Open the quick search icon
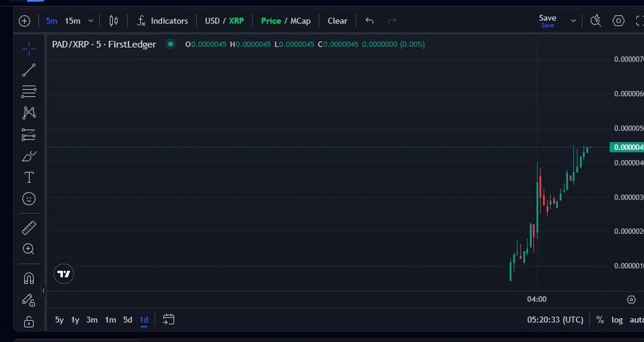 coord(595,21)
